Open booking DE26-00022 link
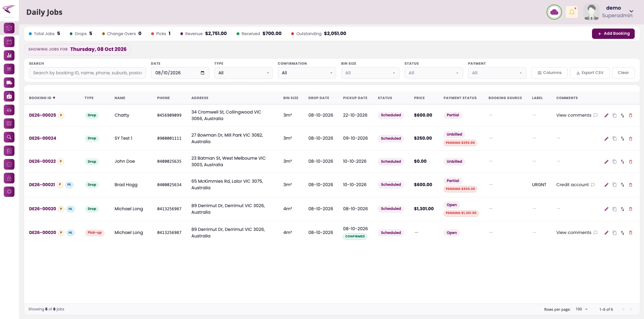 click(x=42, y=161)
